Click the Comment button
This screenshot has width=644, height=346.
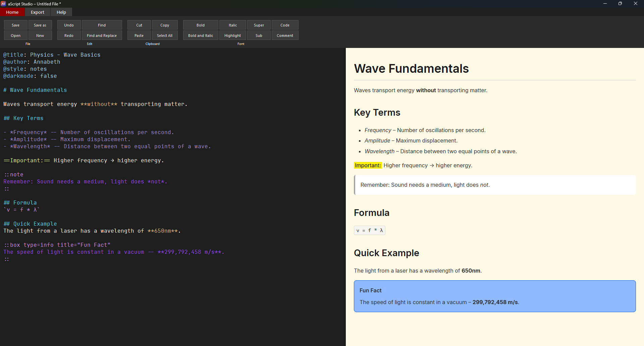[285, 36]
